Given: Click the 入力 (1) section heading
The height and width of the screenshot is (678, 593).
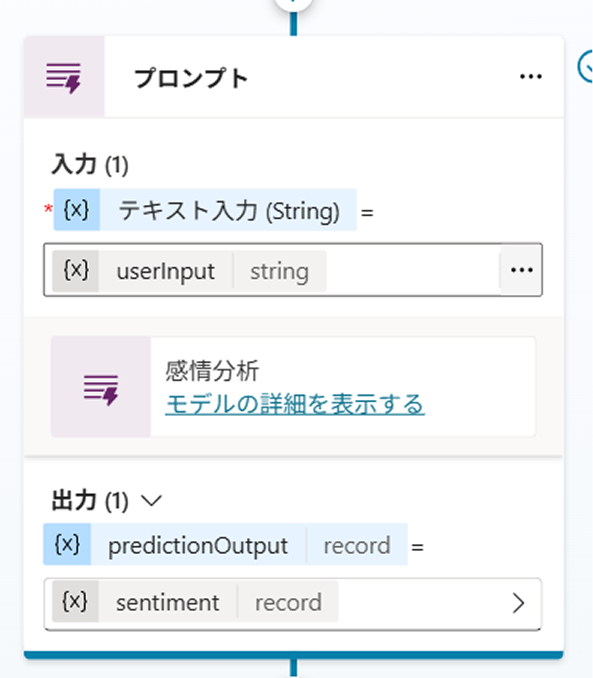Looking at the screenshot, I should coord(90,165).
